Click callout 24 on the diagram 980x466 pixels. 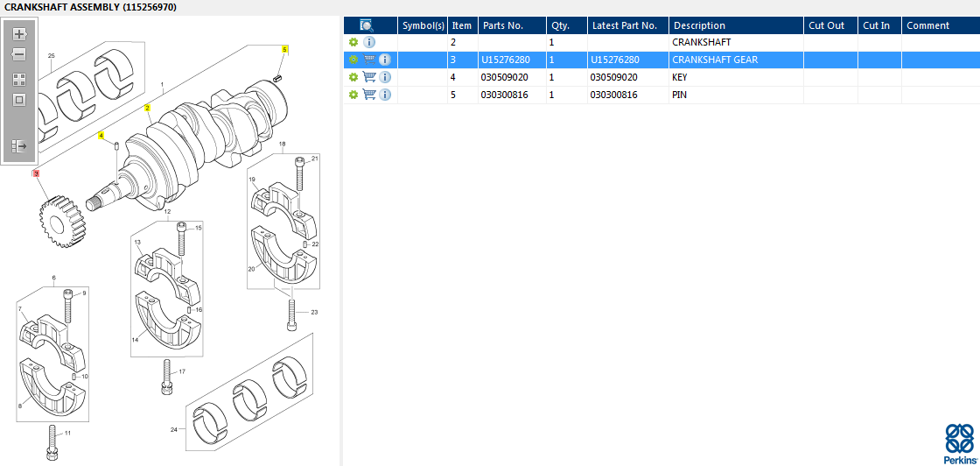point(174,430)
